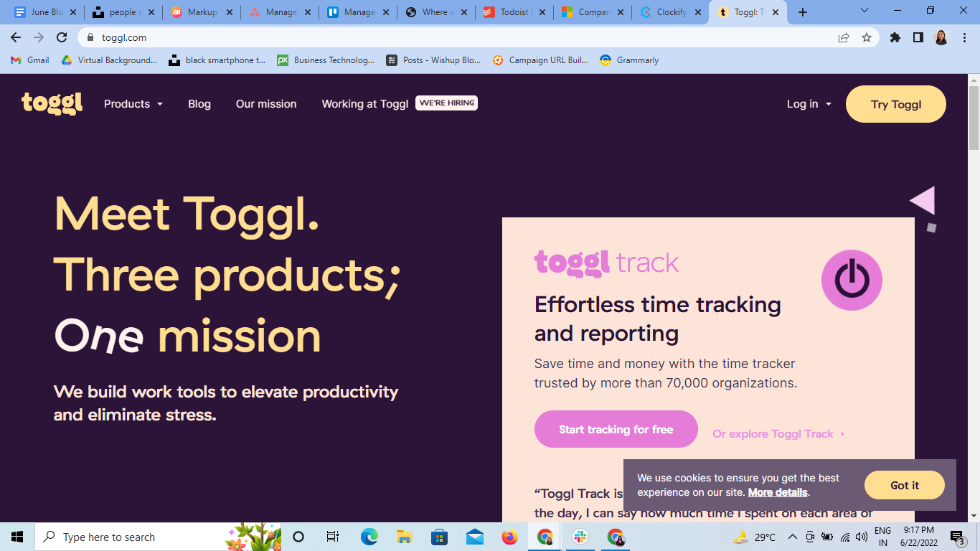Close the Todoist tab
Viewport: 980px width, 551px height.
click(542, 12)
